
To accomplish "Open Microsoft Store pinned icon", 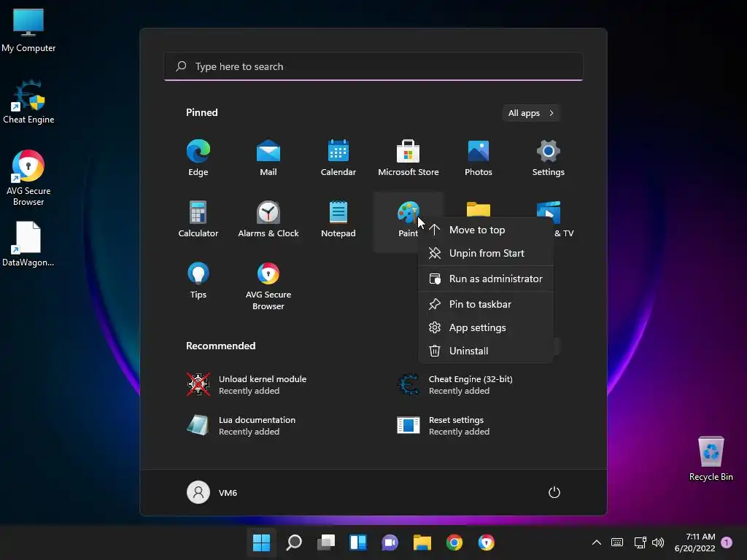I will click(x=409, y=158).
